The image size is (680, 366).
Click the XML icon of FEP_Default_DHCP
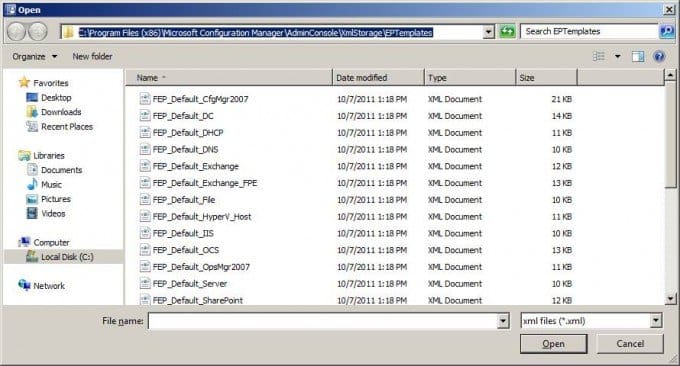[x=145, y=133]
